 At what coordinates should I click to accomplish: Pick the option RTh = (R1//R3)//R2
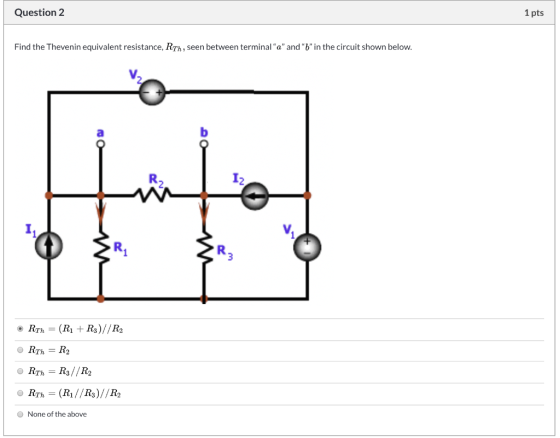coord(20,393)
